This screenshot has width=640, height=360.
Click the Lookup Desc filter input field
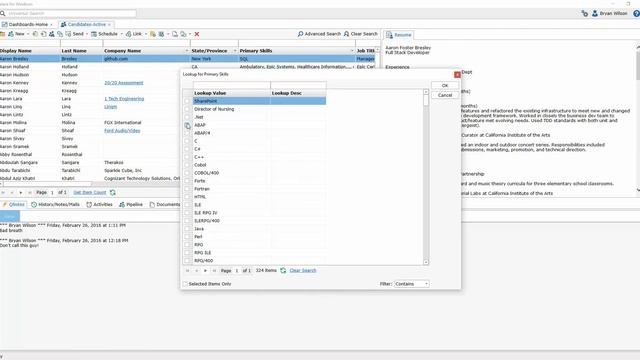[298, 85]
